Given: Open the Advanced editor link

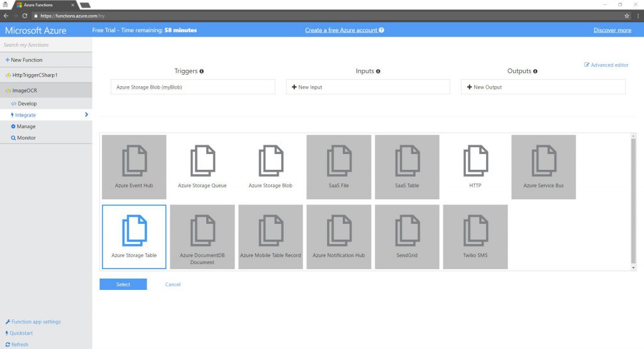Looking at the screenshot, I should pyautogui.click(x=606, y=65).
